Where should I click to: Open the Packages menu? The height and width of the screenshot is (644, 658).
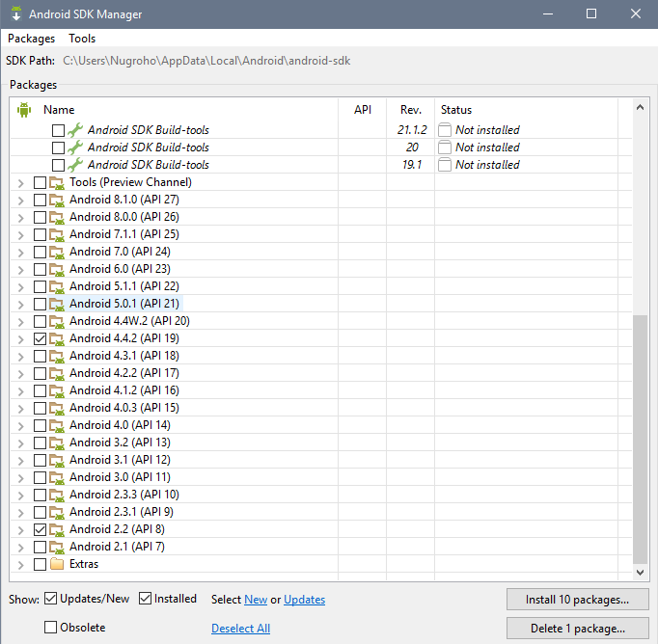click(32, 39)
